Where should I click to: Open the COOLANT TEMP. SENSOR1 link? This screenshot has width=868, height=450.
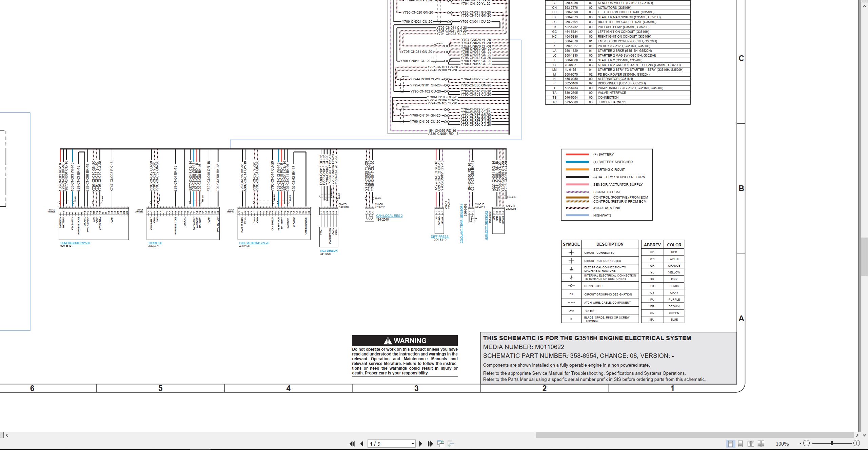[x=462, y=223]
